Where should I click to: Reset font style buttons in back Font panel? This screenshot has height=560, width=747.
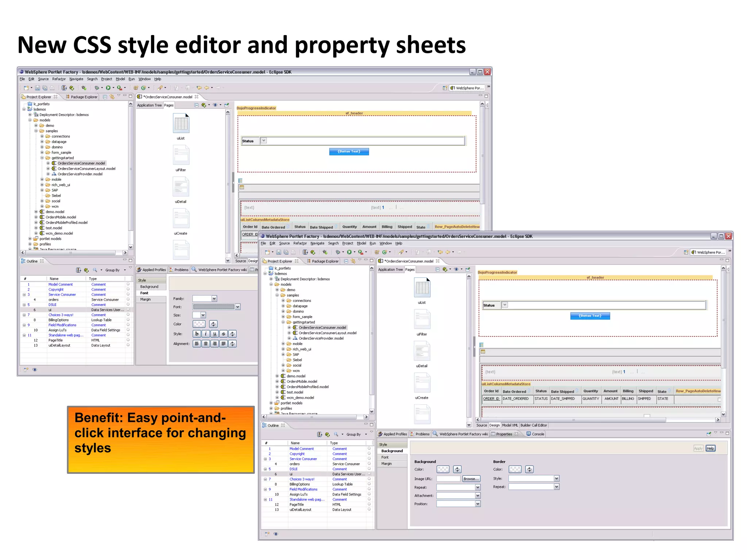(232, 334)
